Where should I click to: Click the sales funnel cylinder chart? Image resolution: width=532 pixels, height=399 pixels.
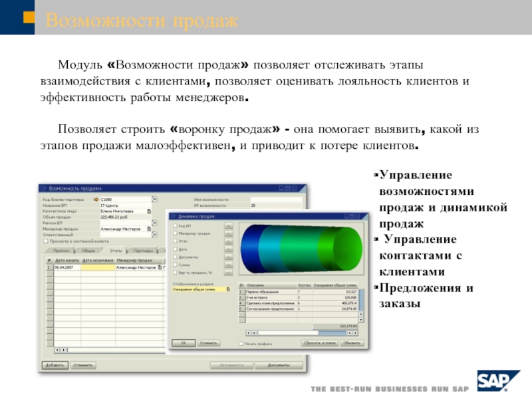coord(301,248)
